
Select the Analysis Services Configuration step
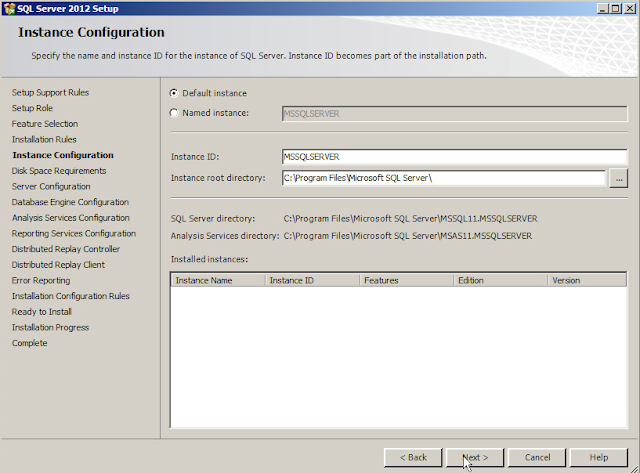[x=71, y=218]
